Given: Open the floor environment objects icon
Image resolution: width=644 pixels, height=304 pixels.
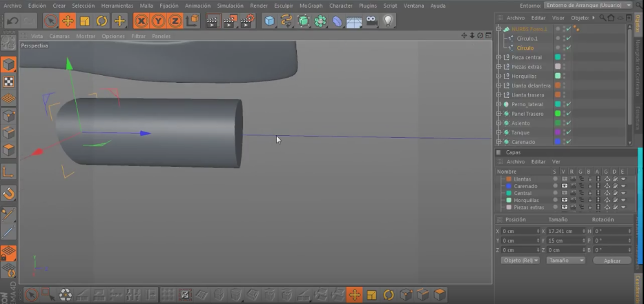Looking at the screenshot, I should click(354, 21).
